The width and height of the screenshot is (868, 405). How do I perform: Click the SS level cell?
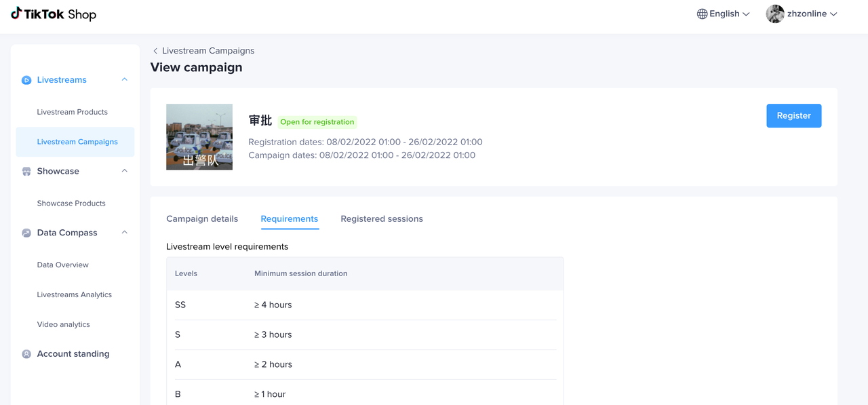pyautogui.click(x=180, y=305)
